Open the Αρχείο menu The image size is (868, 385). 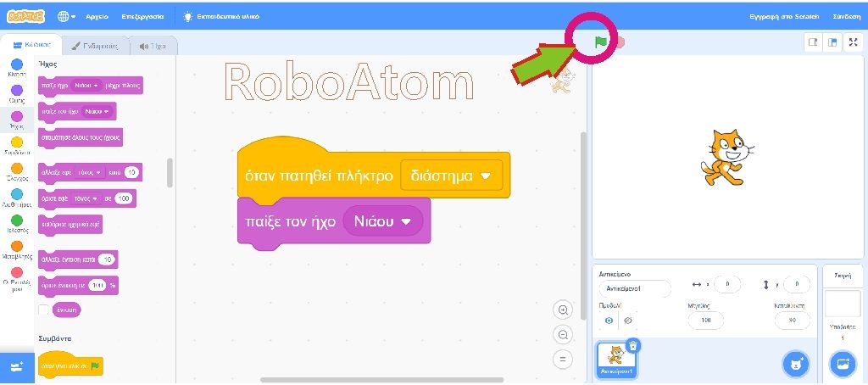tap(97, 17)
